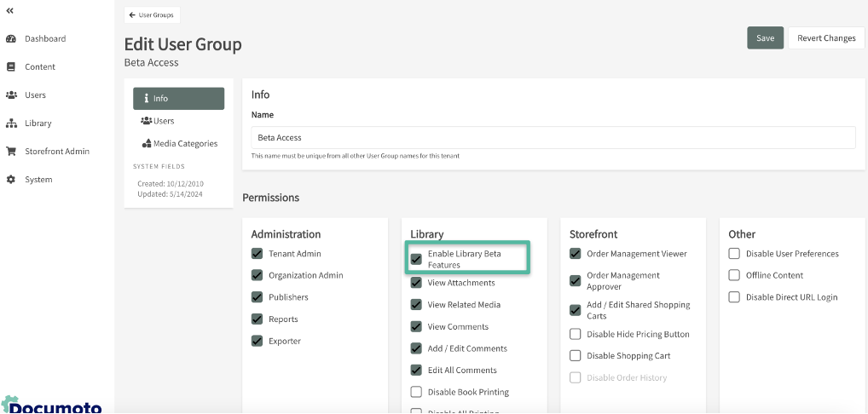Click the Content book icon

tap(11, 67)
